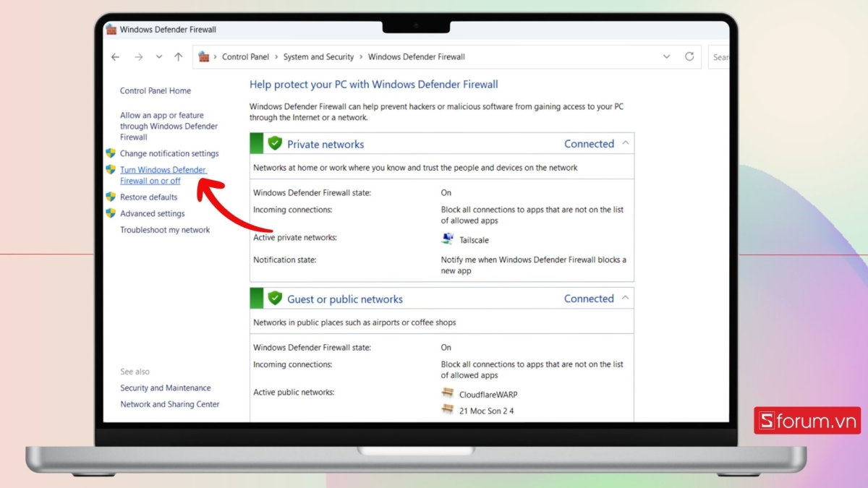Refresh the Control Panel page
The width and height of the screenshot is (868, 488).
(689, 56)
